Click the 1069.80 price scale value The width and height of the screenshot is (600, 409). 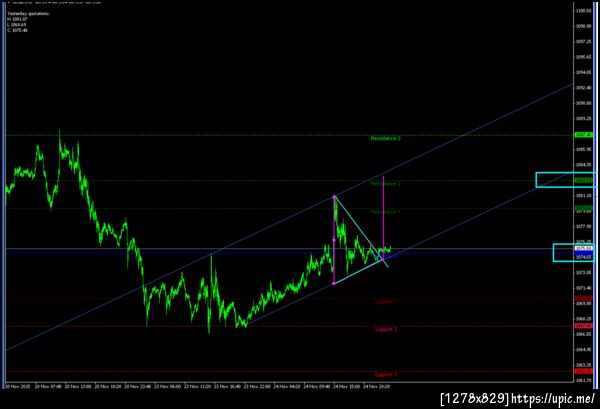[x=583, y=303]
